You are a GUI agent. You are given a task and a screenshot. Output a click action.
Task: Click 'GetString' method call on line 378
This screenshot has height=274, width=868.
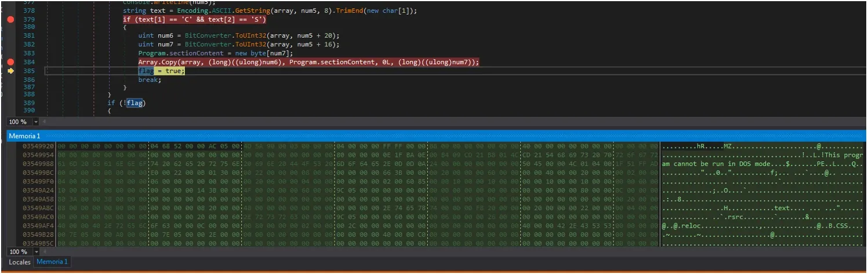pos(253,11)
